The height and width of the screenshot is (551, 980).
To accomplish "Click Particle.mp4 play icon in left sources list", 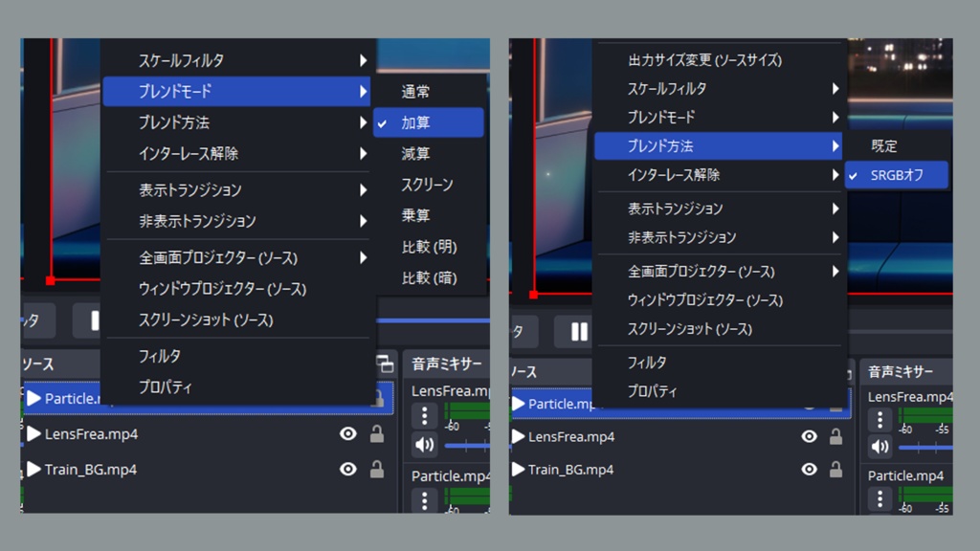I will click(33, 398).
